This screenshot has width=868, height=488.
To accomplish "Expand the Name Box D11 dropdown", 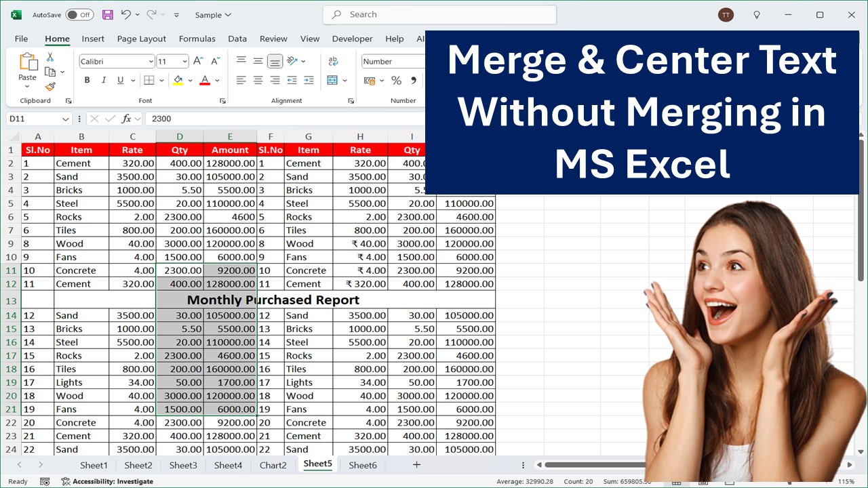I will click(65, 119).
